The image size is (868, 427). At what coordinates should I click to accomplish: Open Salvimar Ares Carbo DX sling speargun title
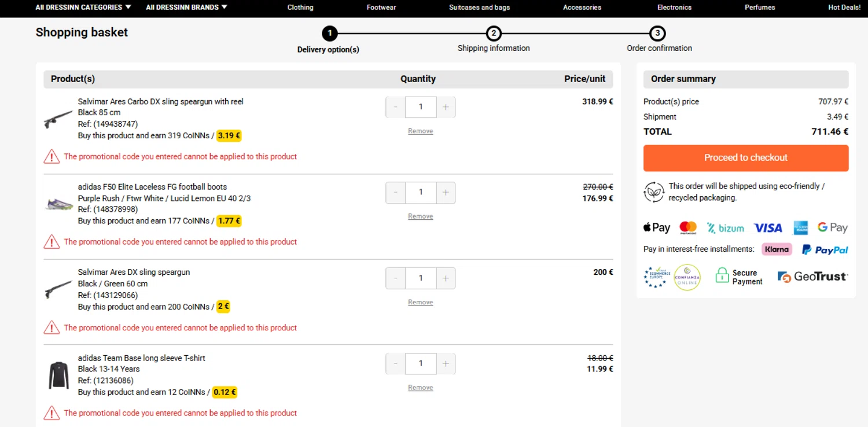click(x=161, y=101)
